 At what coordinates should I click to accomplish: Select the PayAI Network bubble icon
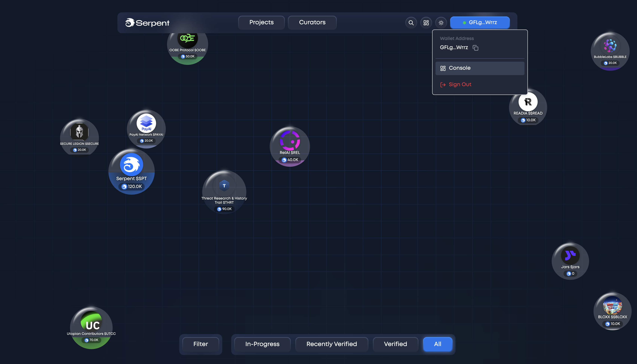146,123
